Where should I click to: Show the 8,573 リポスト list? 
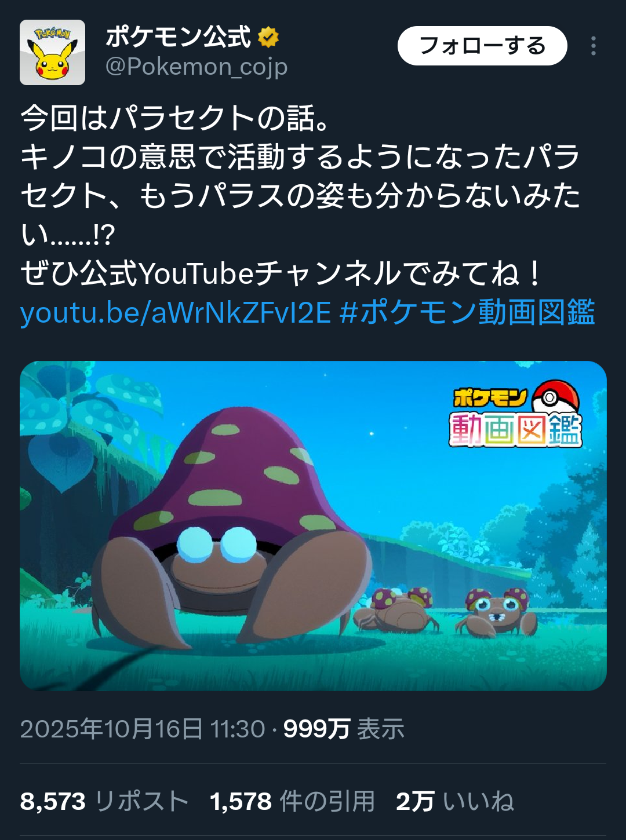(x=104, y=802)
